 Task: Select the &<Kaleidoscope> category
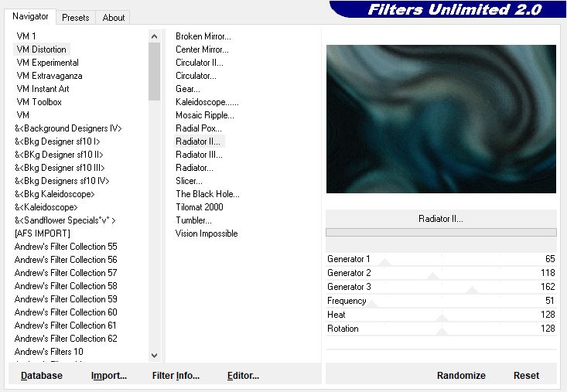pyautogui.click(x=46, y=207)
